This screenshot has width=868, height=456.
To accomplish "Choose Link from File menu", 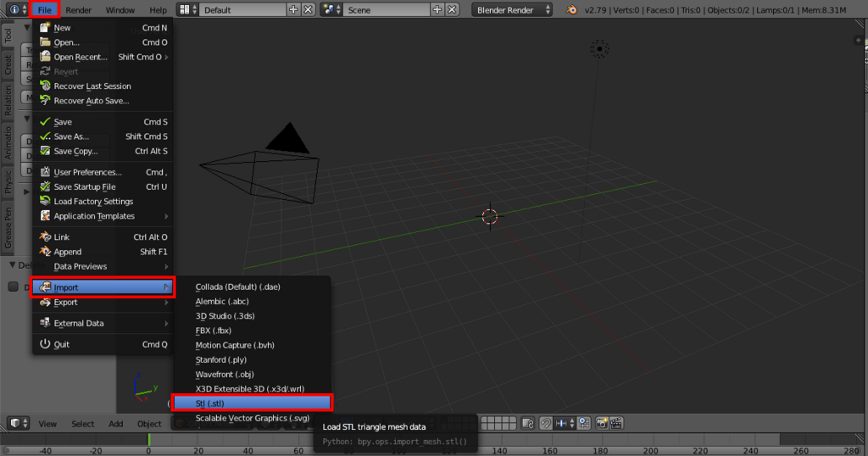I will pos(103,236).
